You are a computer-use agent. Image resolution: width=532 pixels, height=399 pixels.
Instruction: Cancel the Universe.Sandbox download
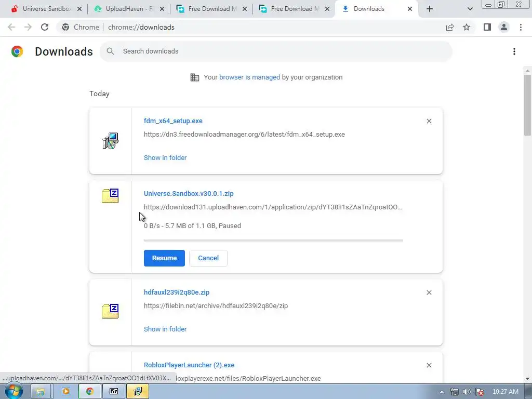[x=208, y=258]
